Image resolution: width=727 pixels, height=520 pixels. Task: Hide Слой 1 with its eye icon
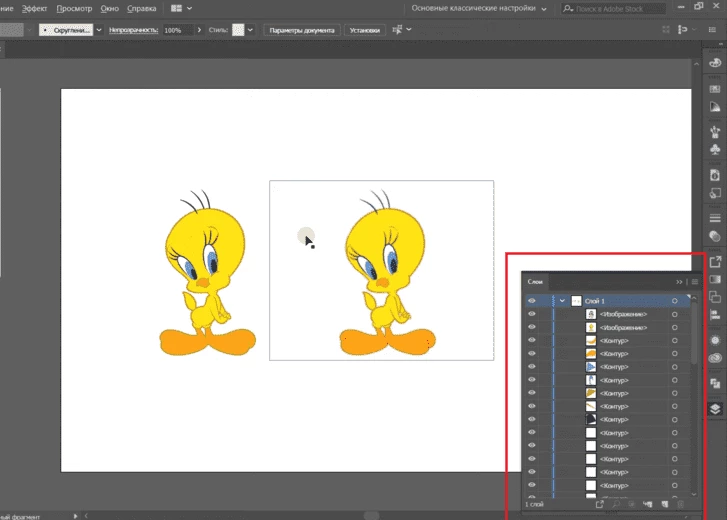pyautogui.click(x=532, y=301)
